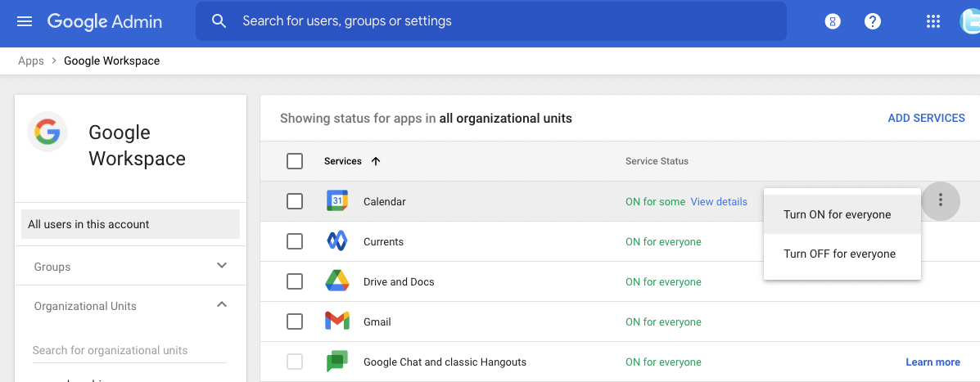Click the Search for organizational units field

pyautogui.click(x=129, y=350)
